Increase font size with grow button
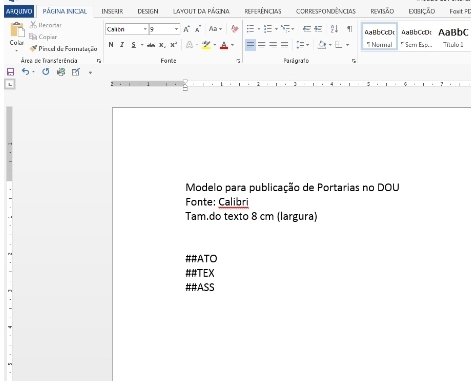Image resolution: width=471 pixels, height=381 pixels. (x=186, y=29)
